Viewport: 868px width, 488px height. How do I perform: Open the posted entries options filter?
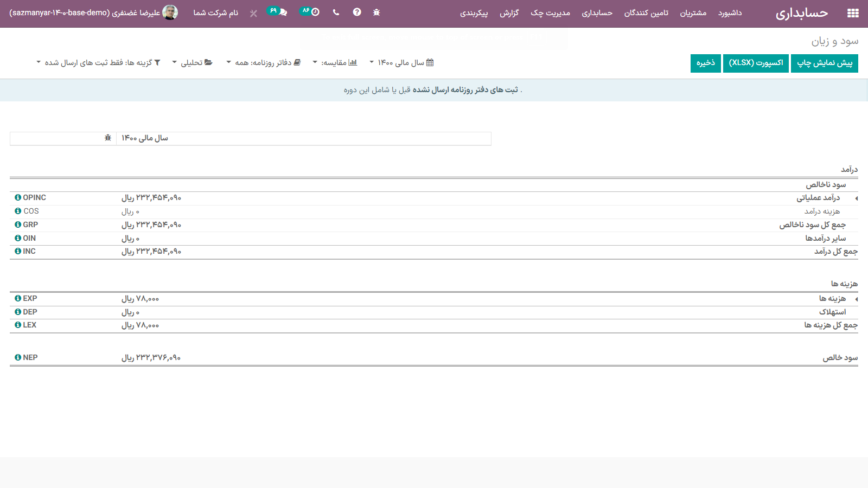99,63
